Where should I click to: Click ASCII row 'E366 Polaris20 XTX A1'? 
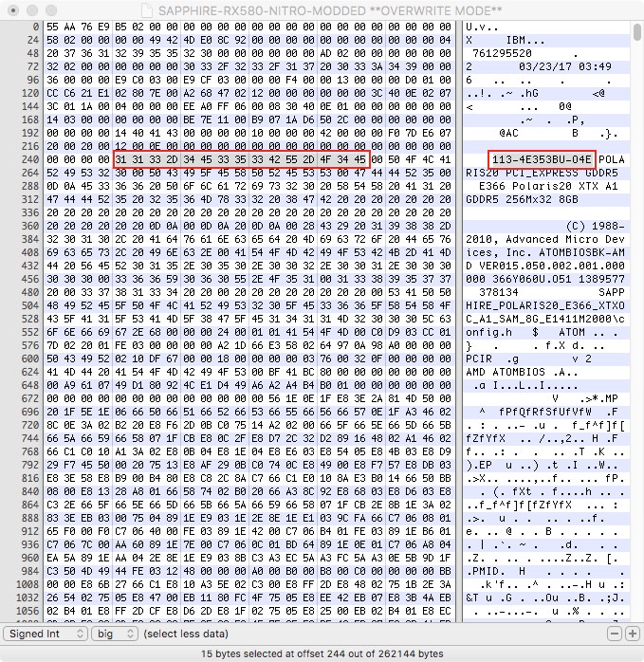(x=548, y=186)
